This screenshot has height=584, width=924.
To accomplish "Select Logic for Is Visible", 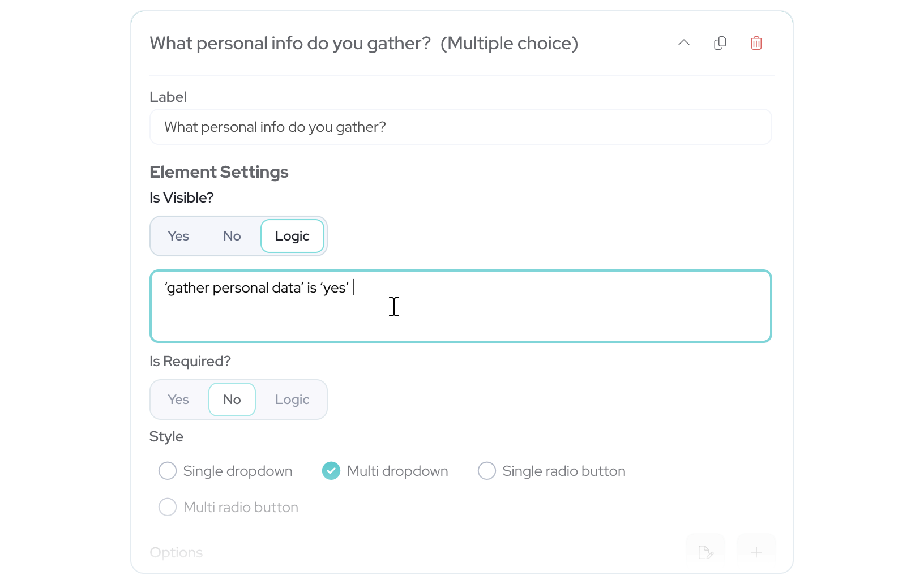I will click(x=292, y=236).
